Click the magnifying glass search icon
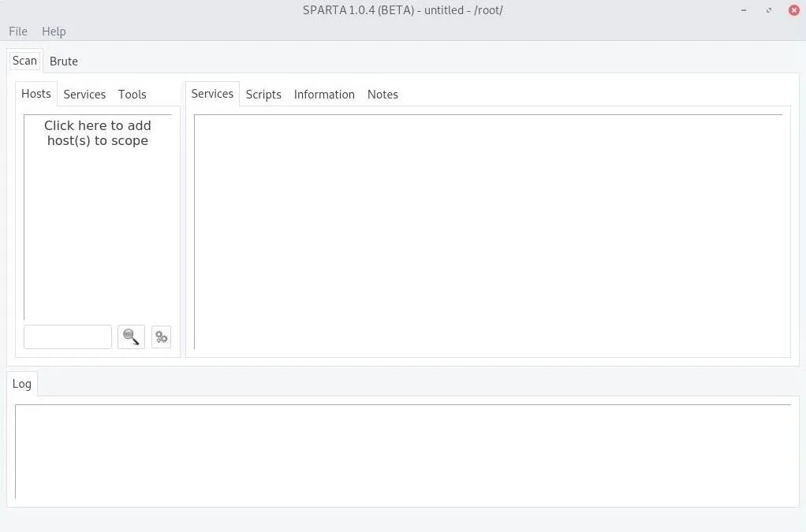This screenshot has width=806, height=532. click(x=131, y=337)
